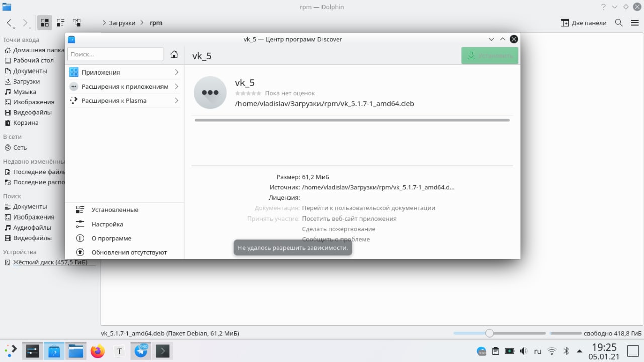Viewport: 644px width, 362px height.
Task: Launch Firefox from the taskbar
Action: tap(98, 351)
